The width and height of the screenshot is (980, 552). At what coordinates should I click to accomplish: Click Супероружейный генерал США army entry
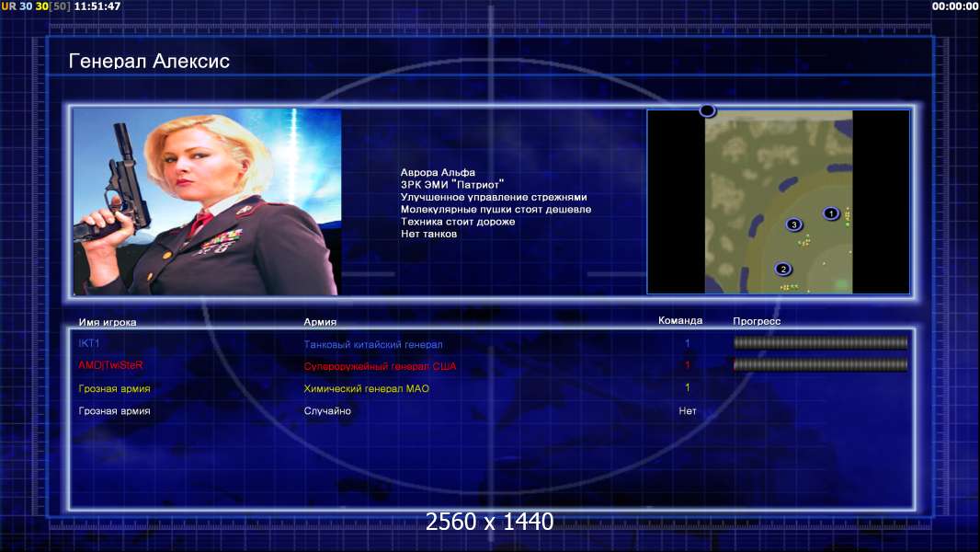point(380,366)
